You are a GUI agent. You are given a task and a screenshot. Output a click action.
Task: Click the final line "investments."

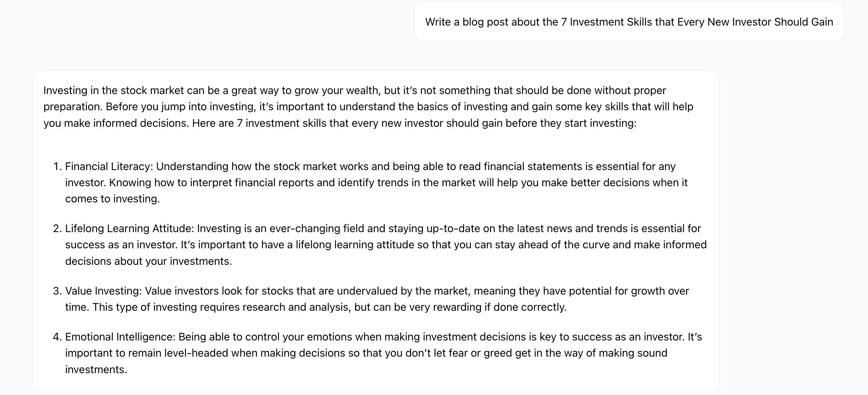[x=96, y=370]
